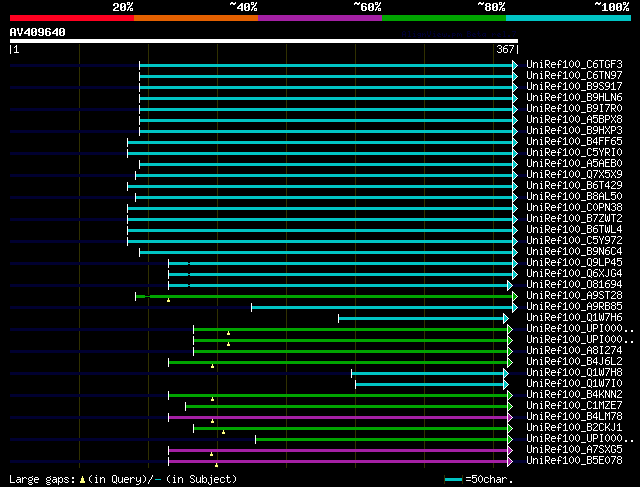Click the purple arrowhead ending the A7SXG5 bar
The height and width of the screenshot is (487, 640).
[510, 451]
